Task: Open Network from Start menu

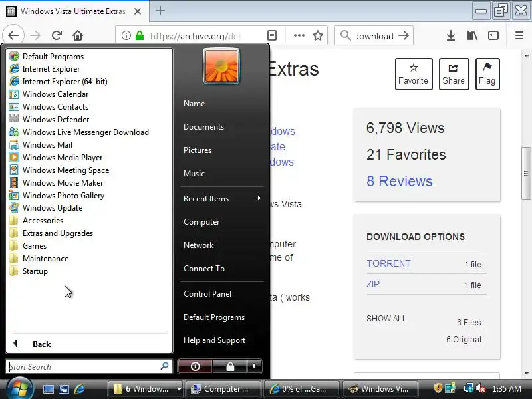Action: pos(198,245)
